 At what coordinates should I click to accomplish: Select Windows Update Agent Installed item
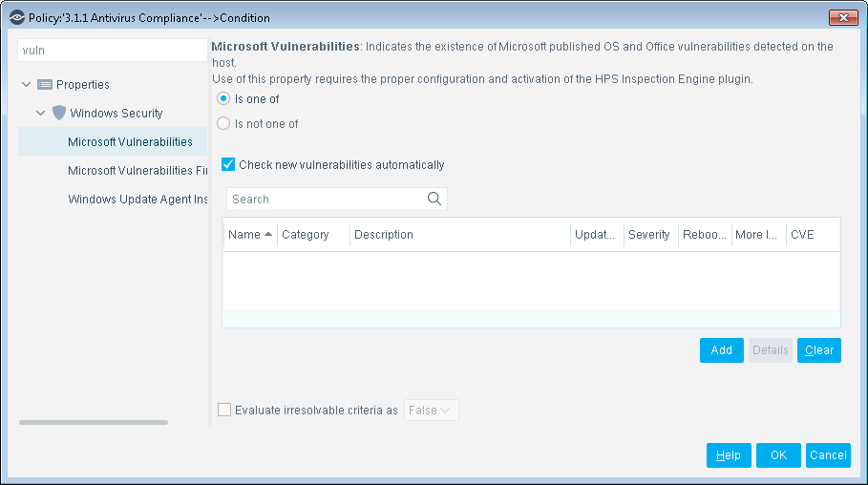click(x=138, y=200)
